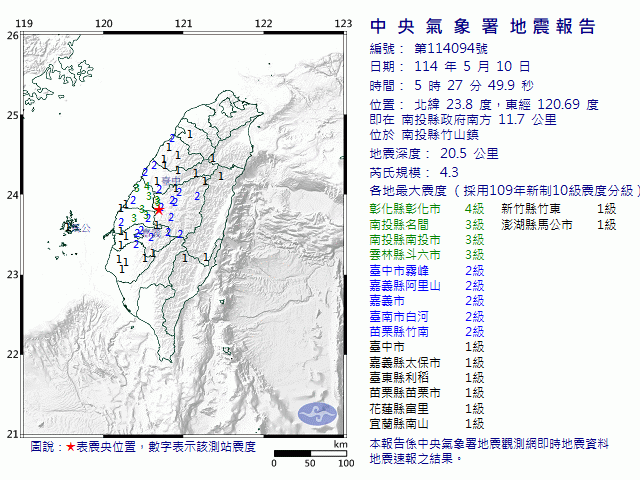Select the magnitude value 4.3

[449, 173]
